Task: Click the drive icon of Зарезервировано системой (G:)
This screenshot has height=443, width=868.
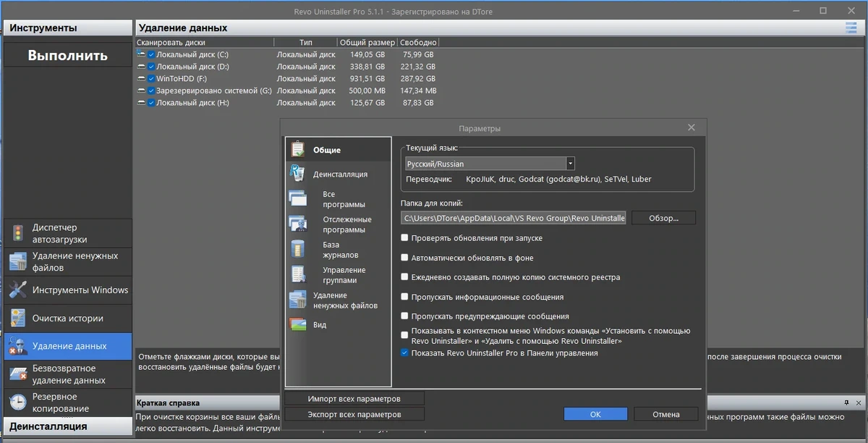Action: [x=141, y=90]
